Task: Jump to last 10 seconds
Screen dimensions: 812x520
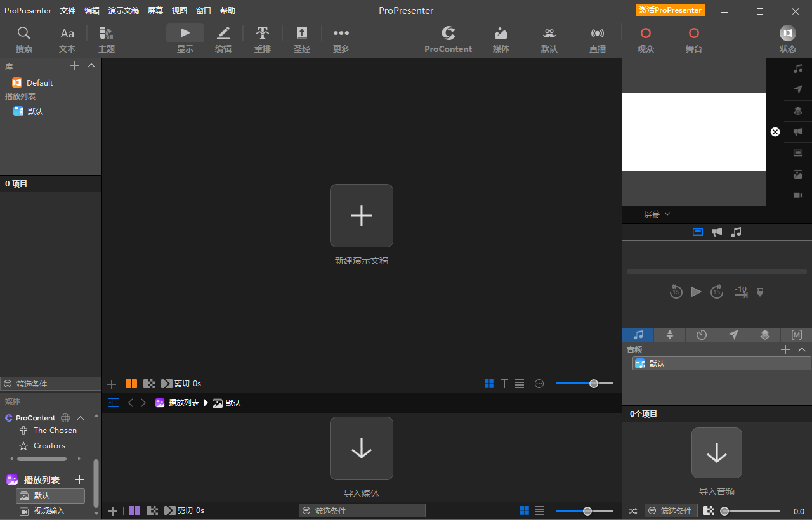Action: point(741,292)
